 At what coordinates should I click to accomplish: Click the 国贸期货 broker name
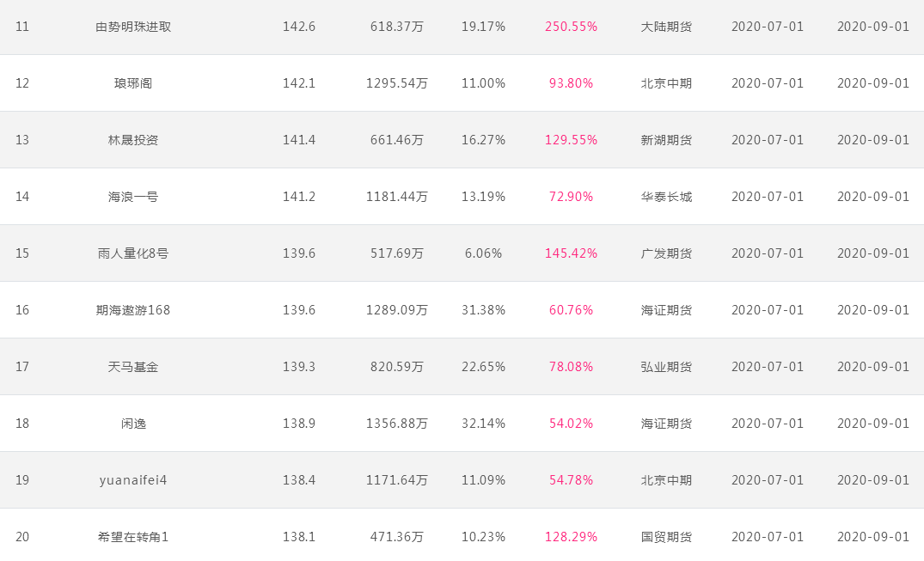(x=666, y=537)
